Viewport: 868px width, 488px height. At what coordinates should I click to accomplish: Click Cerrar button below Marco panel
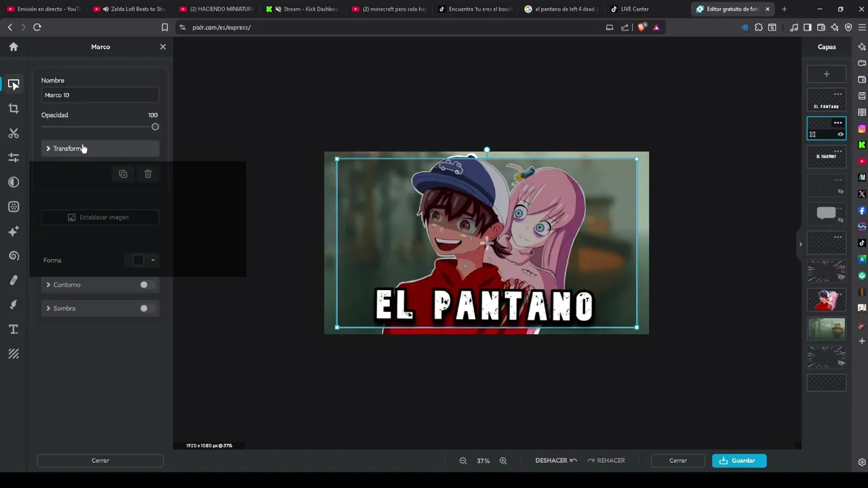coord(100,461)
